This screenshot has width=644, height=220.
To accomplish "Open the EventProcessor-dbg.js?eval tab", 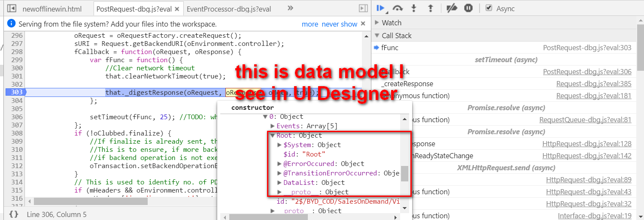I will (229, 9).
